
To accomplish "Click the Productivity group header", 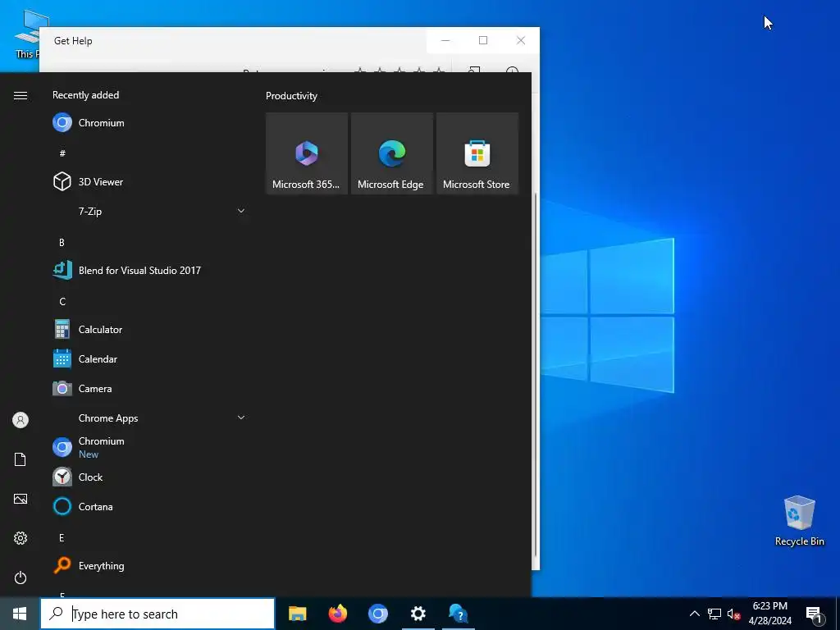I will pos(291,96).
